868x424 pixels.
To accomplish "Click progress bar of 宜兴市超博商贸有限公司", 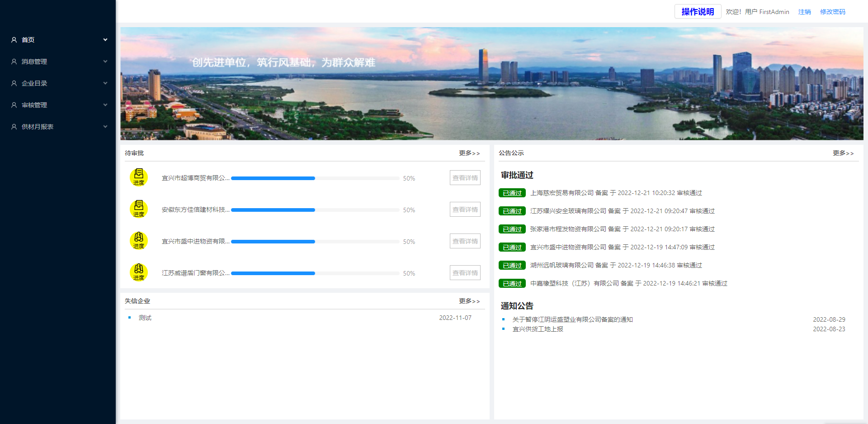I will tap(315, 178).
